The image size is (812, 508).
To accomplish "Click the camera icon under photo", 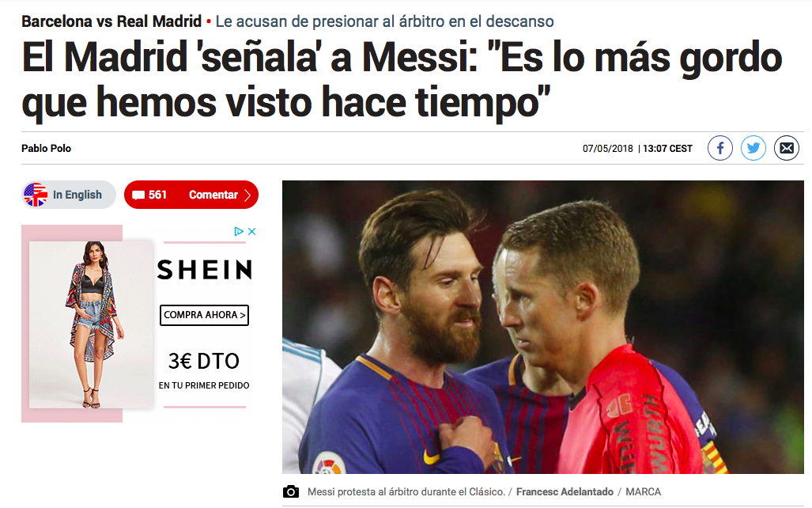I will tap(290, 491).
